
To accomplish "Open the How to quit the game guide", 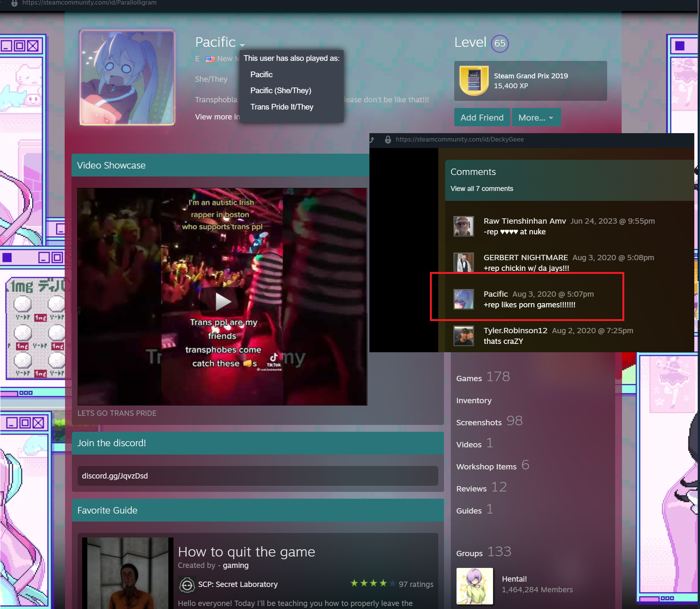I will tap(247, 552).
